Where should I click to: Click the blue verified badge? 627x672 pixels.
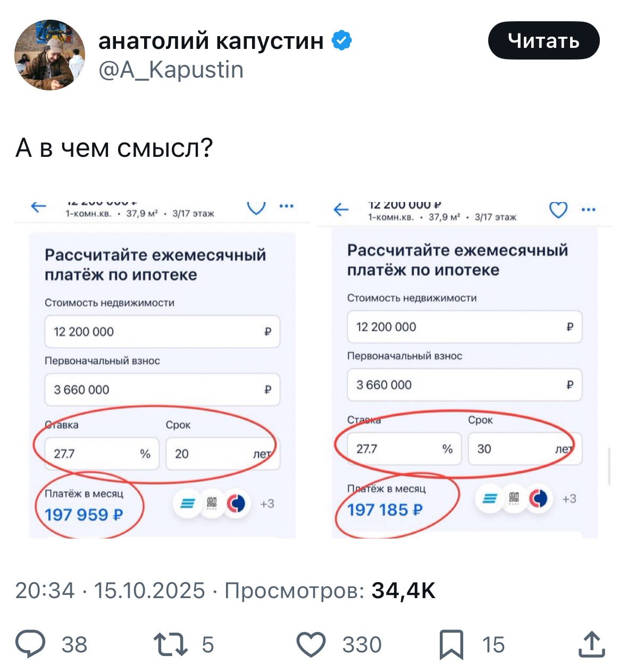click(x=341, y=41)
